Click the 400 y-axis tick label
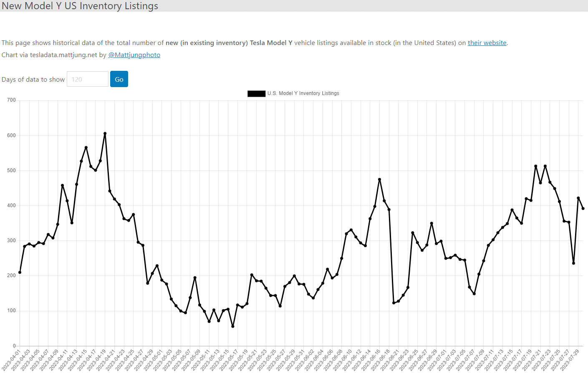 11,205
